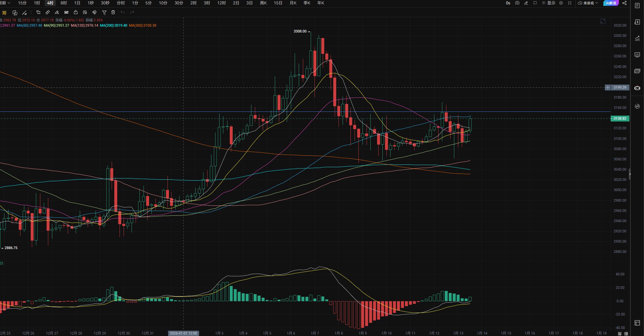Image resolution: width=644 pixels, height=336 pixels.
Task: Click the 3199.39 price label plus button
Action: tap(608, 88)
